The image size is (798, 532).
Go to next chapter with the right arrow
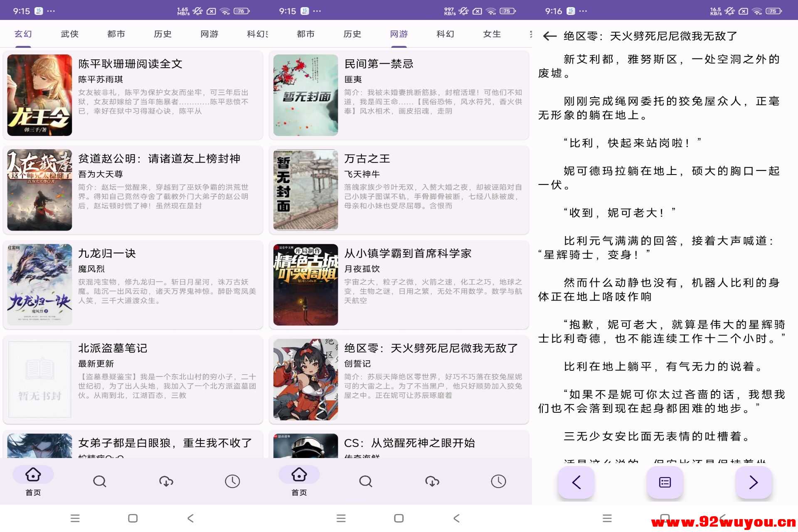click(x=754, y=483)
